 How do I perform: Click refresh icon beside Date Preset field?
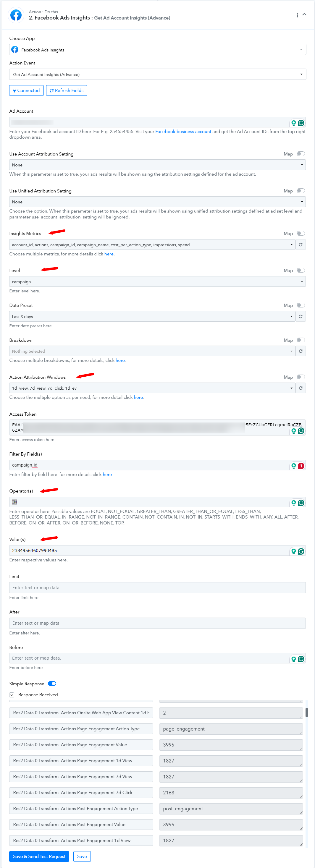coord(301,316)
